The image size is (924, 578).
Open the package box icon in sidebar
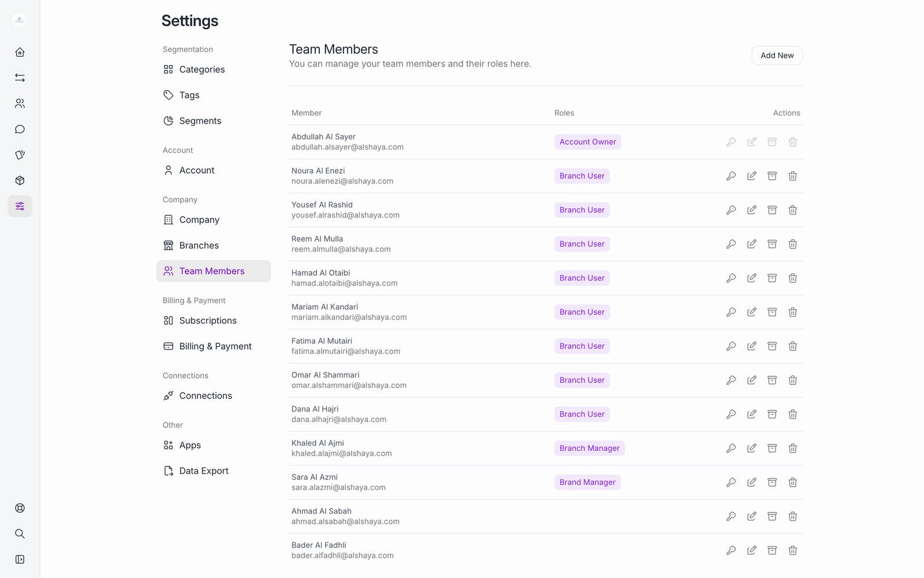(20, 180)
